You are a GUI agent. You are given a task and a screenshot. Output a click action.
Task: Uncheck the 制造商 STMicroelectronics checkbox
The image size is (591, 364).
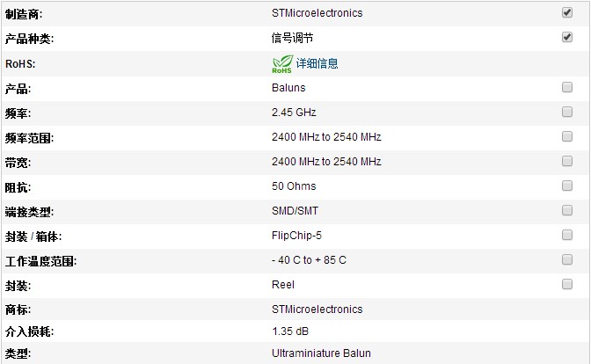click(x=567, y=13)
